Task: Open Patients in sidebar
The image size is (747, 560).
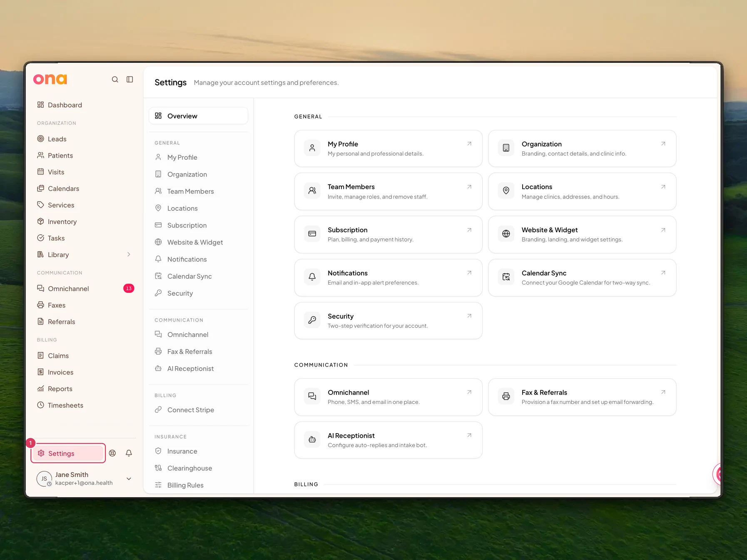Action: [85, 156]
